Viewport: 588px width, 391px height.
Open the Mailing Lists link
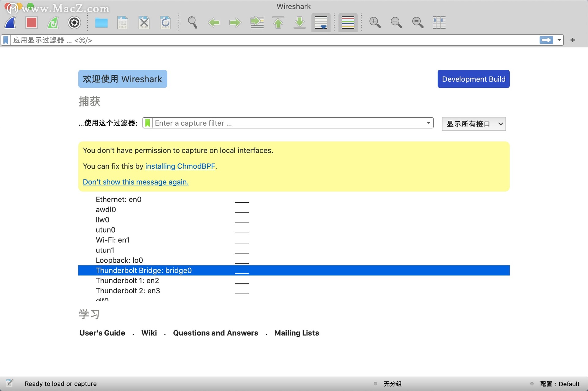297,333
